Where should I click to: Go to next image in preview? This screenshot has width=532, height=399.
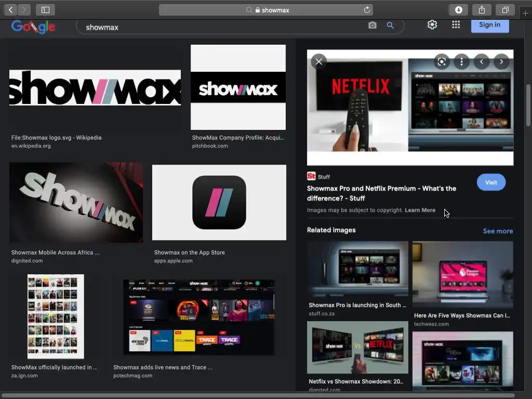pyautogui.click(x=501, y=61)
